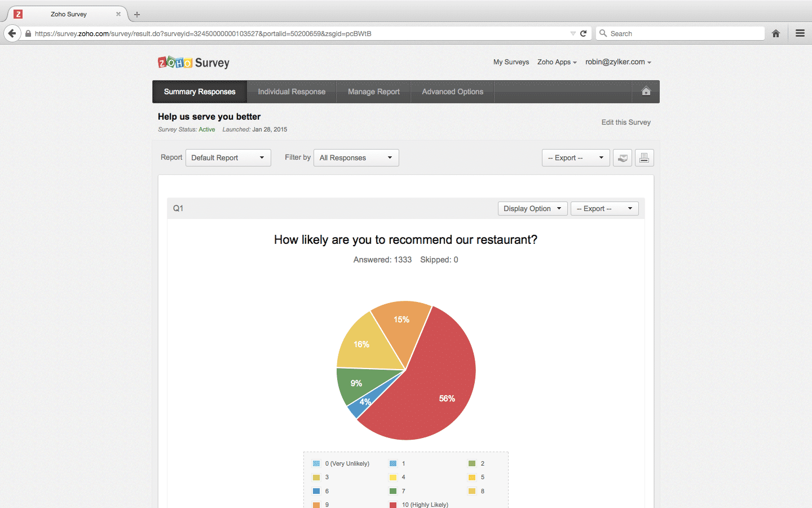Open the Advanced Options tab
The height and width of the screenshot is (508, 812).
tap(453, 91)
